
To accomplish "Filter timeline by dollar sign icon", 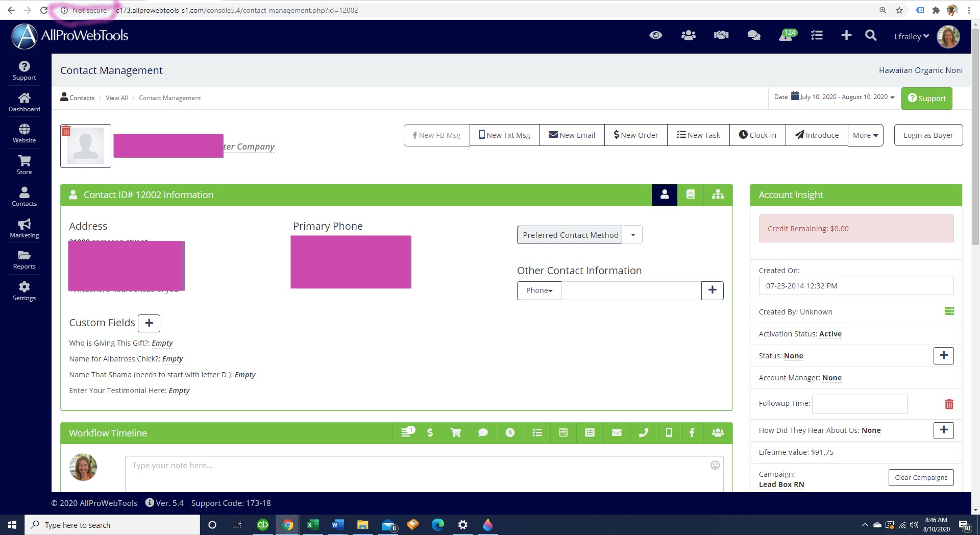I will [x=430, y=432].
